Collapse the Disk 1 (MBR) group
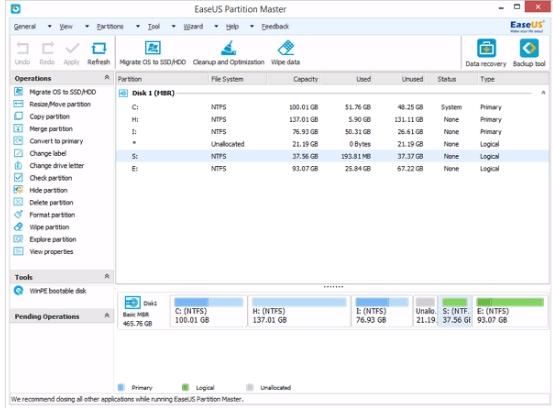 point(543,93)
